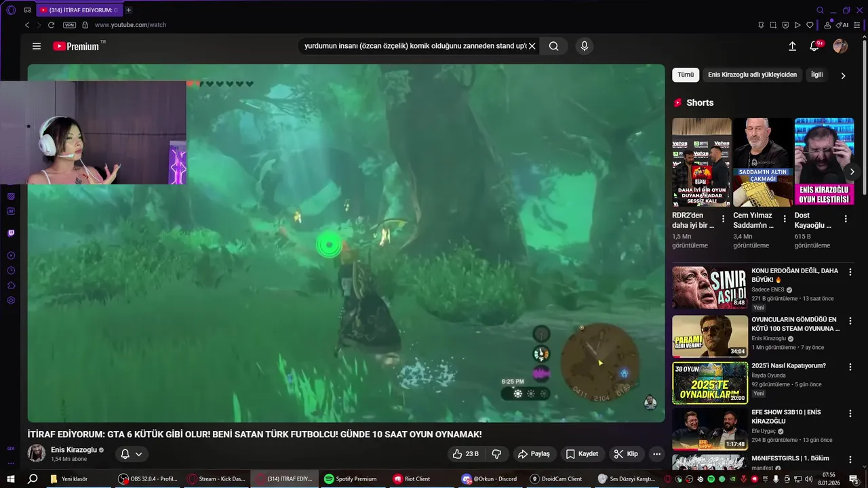This screenshot has width=868, height=488.
Task: Select the (314) İTİRAF EDİYORUM browser tab
Action: [x=78, y=10]
